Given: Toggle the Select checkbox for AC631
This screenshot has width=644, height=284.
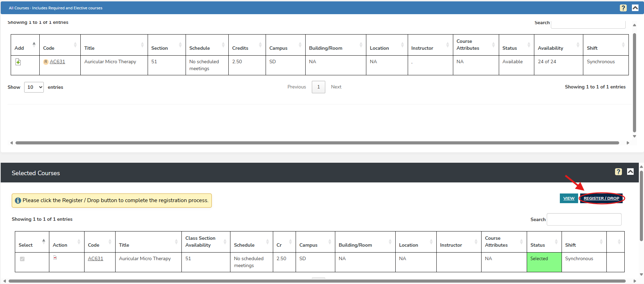Looking at the screenshot, I should click(x=22, y=259).
